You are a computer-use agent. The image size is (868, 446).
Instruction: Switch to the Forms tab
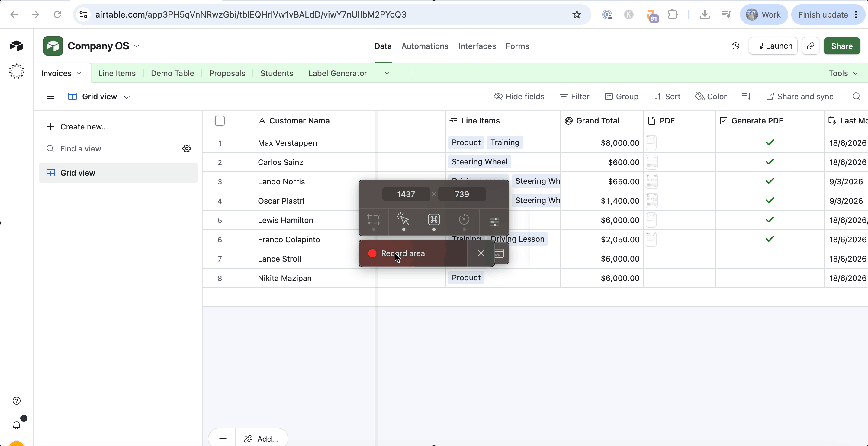(517, 46)
